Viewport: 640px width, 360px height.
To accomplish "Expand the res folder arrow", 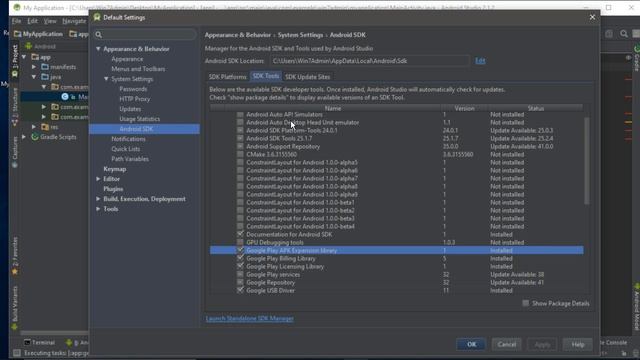I will coord(34,127).
